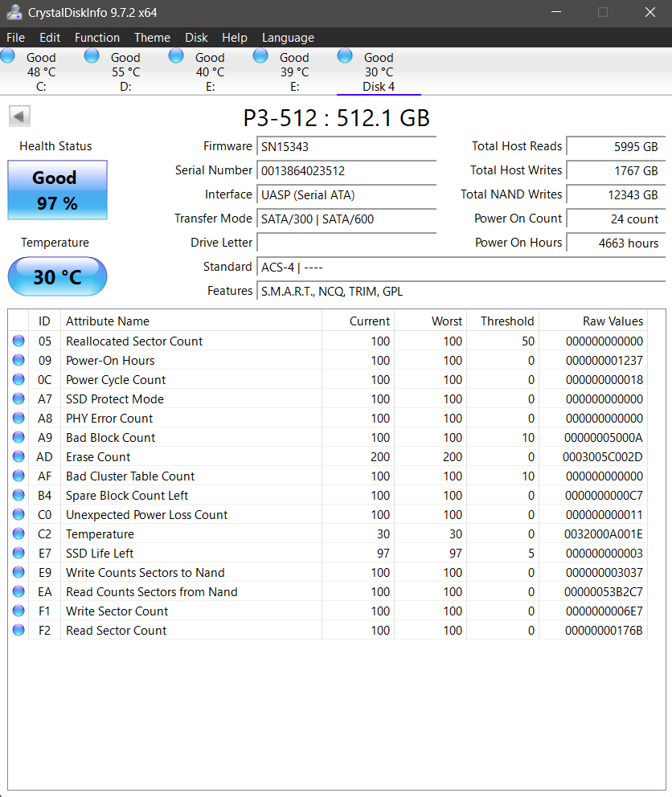This screenshot has height=797, width=672.
Task: Click status orb for SSD Life Left
Action: [18, 553]
